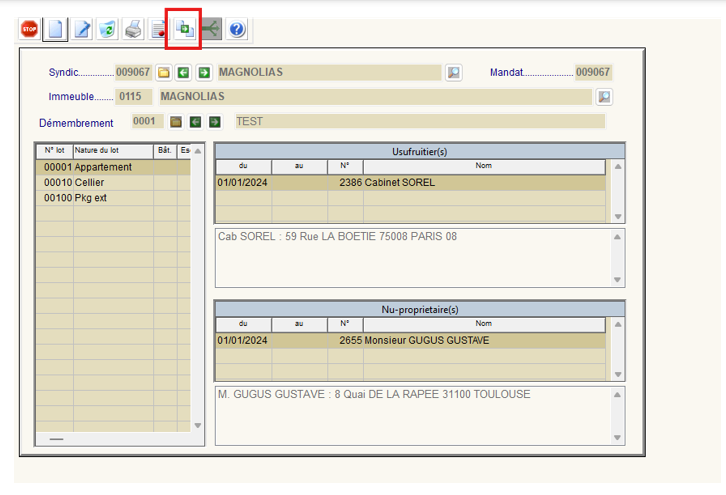Click the red STOP icon

pyautogui.click(x=29, y=29)
